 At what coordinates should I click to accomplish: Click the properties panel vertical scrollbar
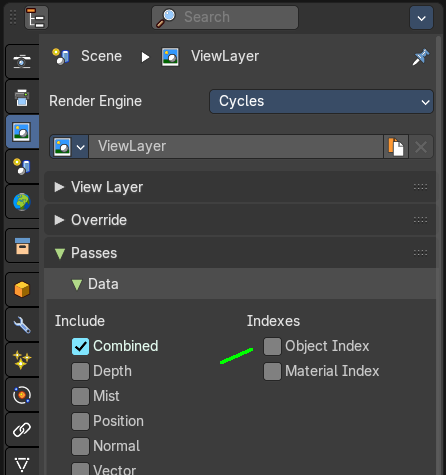pyautogui.click(x=439, y=255)
